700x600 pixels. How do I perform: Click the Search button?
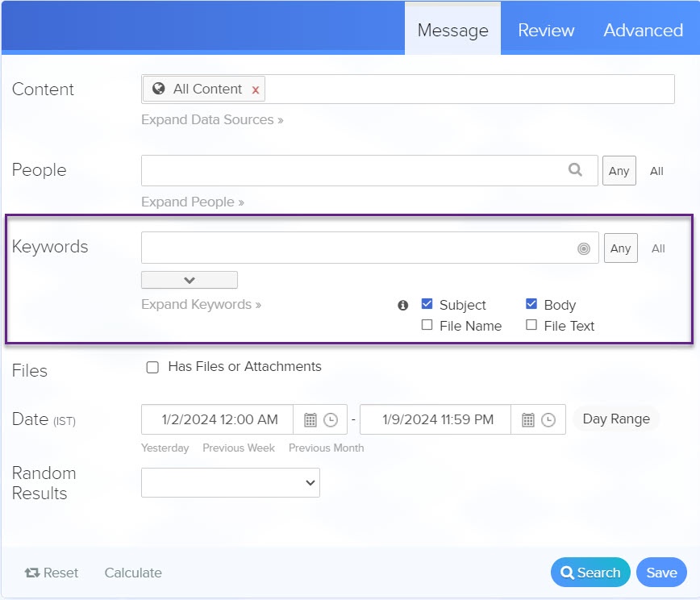(590, 572)
